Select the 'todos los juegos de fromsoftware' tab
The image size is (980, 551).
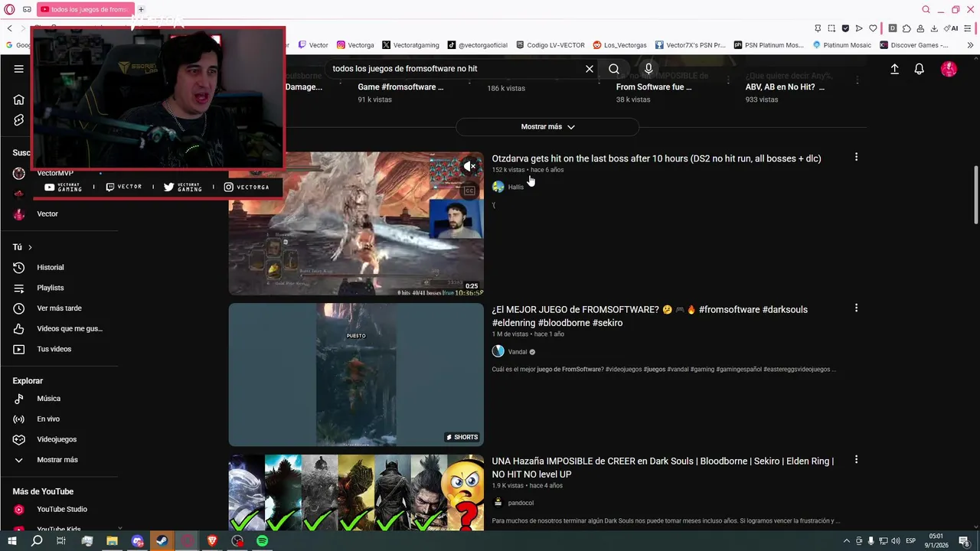click(x=84, y=9)
